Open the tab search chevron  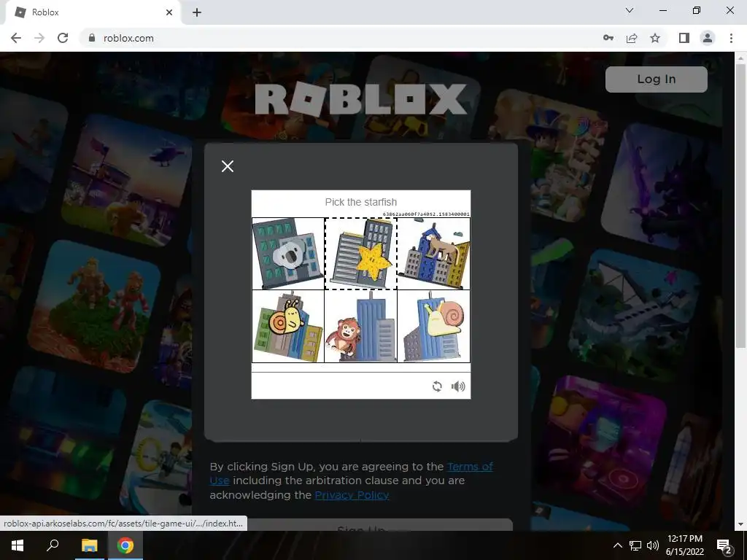point(630,10)
